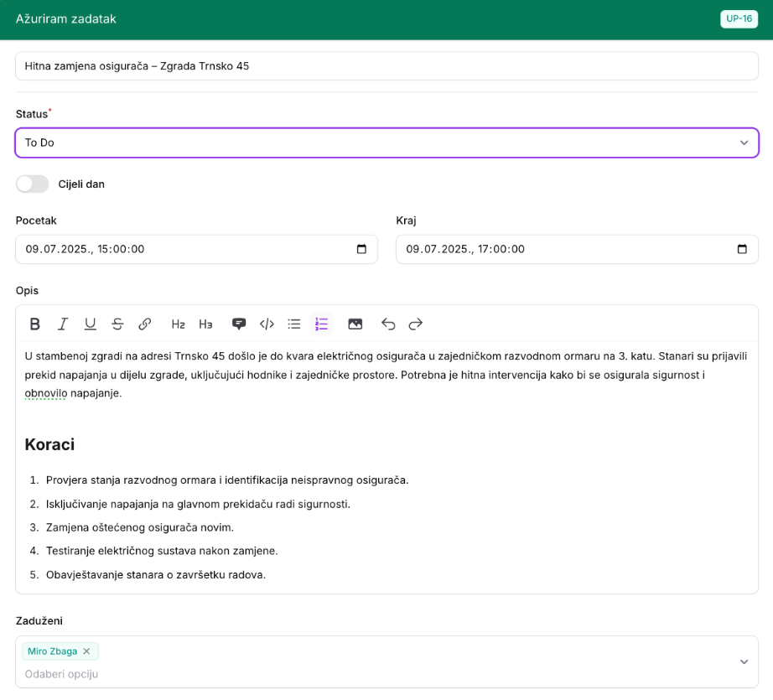Toggle bold formatting in editor toolbar
This screenshot has width=773, height=700.
click(x=35, y=324)
